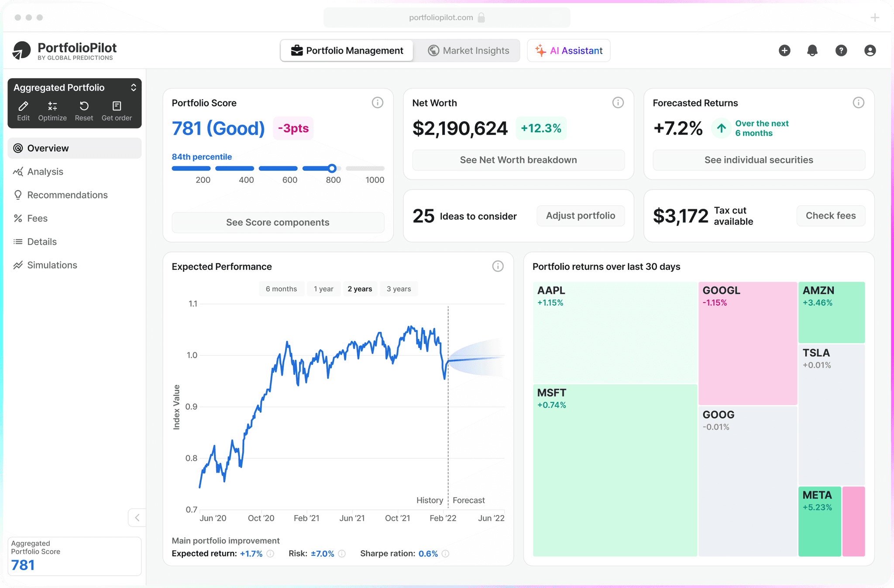Select the 2 years range
The height and width of the screenshot is (588, 894).
[360, 289]
